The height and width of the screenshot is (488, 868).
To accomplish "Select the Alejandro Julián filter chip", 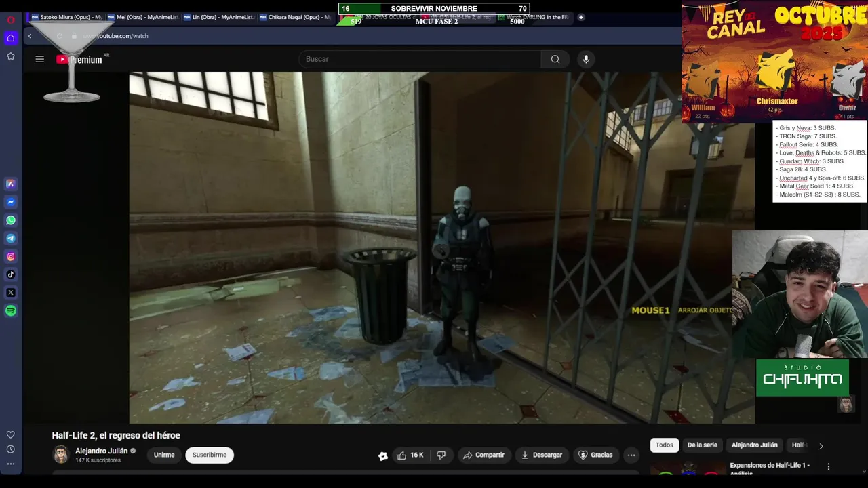I will click(754, 445).
